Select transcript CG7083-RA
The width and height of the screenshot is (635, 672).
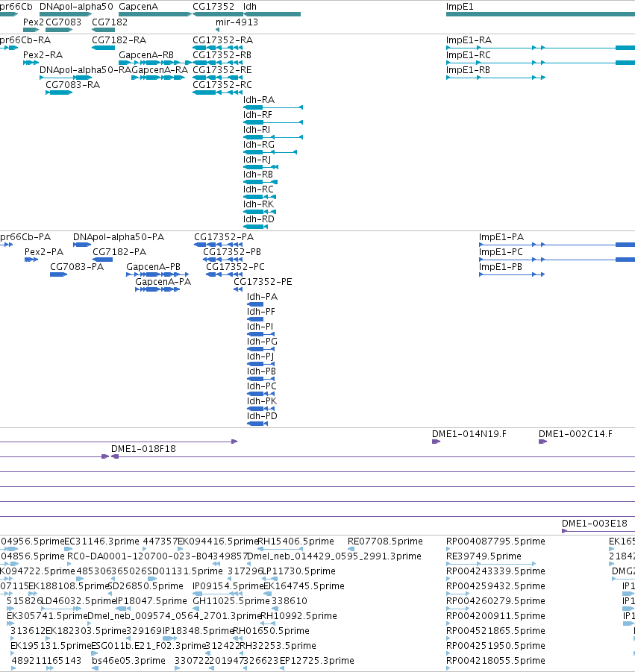pyautogui.click(x=73, y=85)
